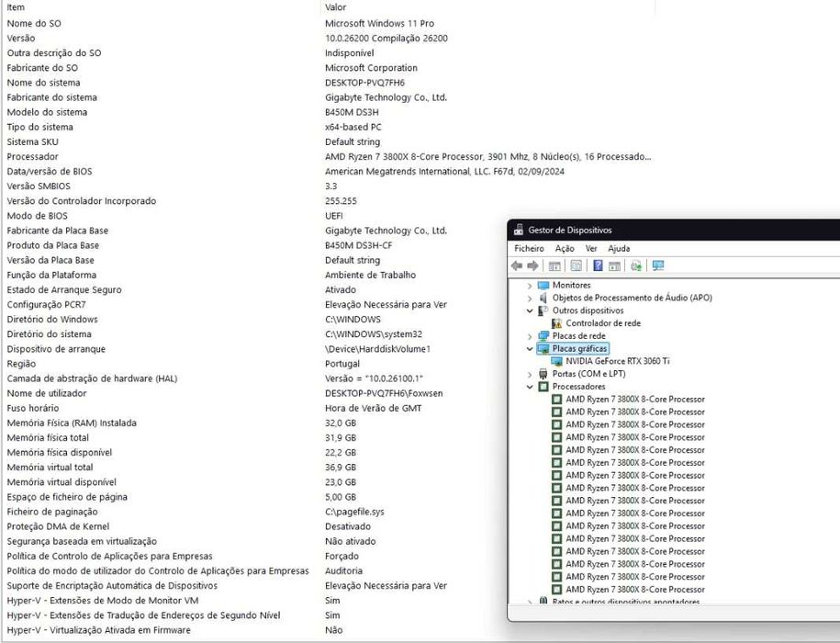Select the 'Portugal' region value
This screenshot has width=840, height=643.
click(342, 364)
